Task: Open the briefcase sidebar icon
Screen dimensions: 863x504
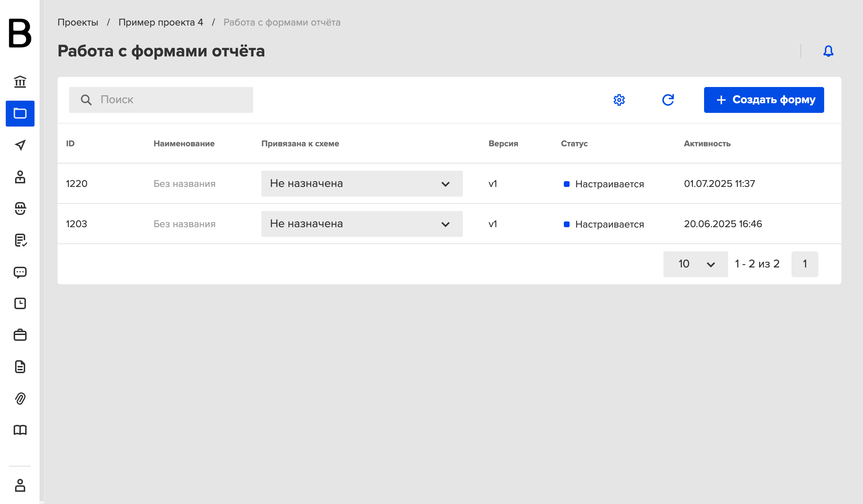Action: pos(20,335)
